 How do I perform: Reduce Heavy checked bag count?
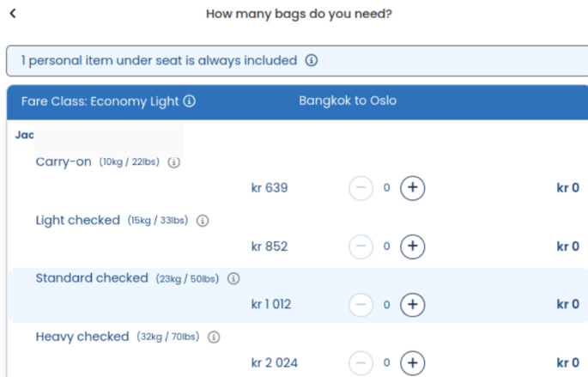pyautogui.click(x=361, y=362)
